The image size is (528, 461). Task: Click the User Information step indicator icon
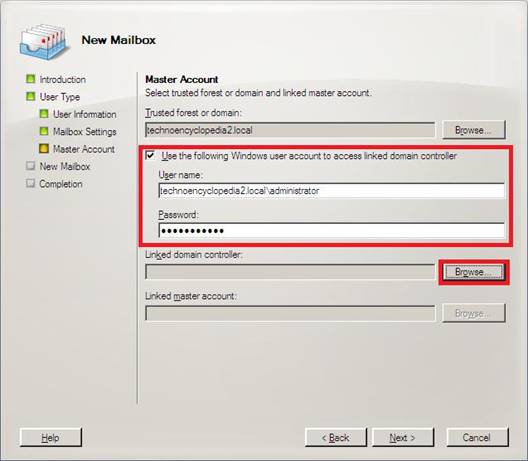point(44,114)
